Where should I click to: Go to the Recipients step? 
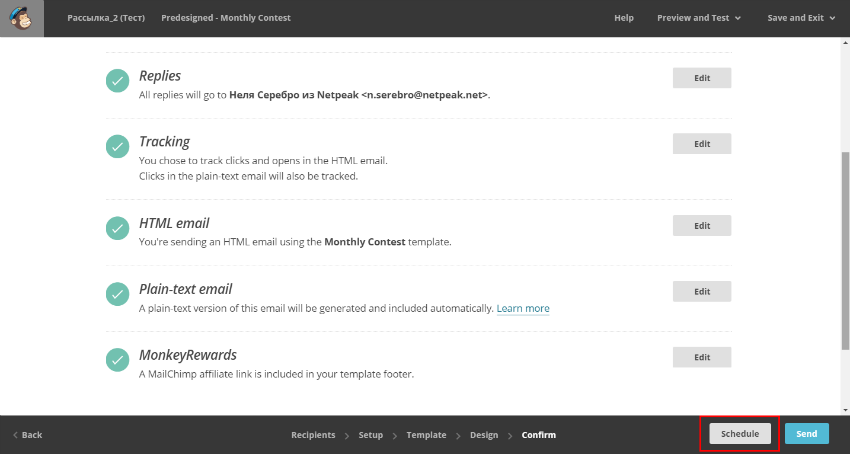[x=313, y=435]
